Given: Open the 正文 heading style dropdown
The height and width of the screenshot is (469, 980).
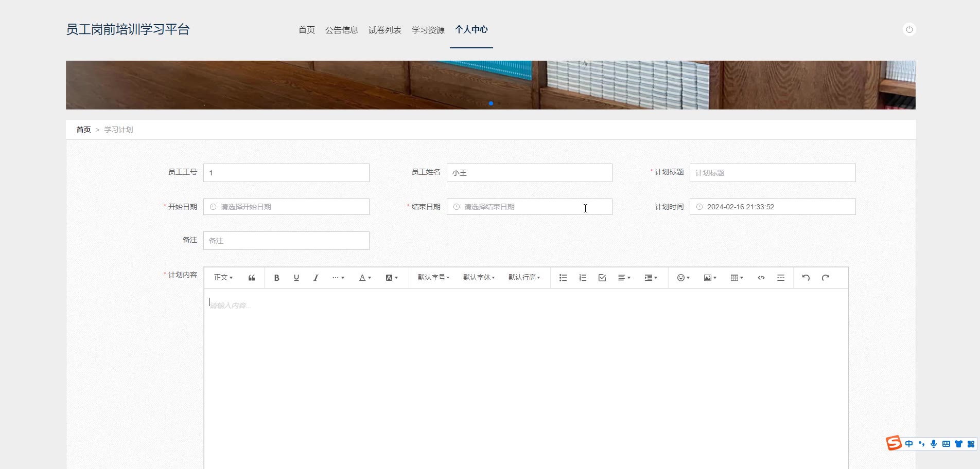Looking at the screenshot, I should (223, 278).
